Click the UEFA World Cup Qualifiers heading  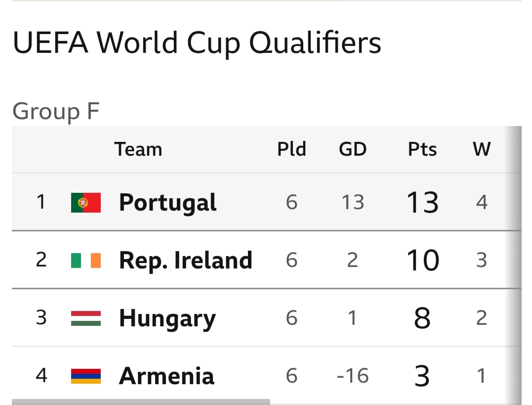point(197,43)
